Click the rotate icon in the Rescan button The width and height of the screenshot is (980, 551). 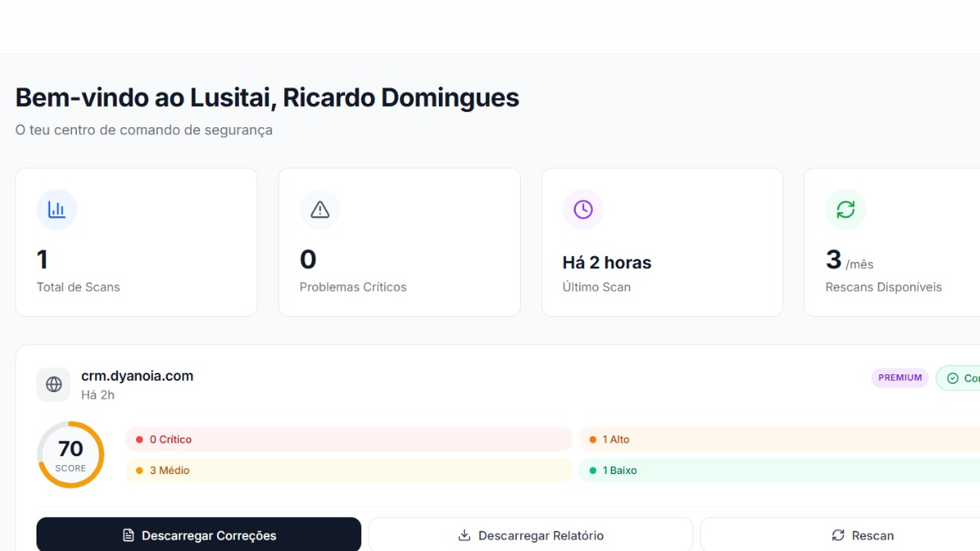pos(838,536)
